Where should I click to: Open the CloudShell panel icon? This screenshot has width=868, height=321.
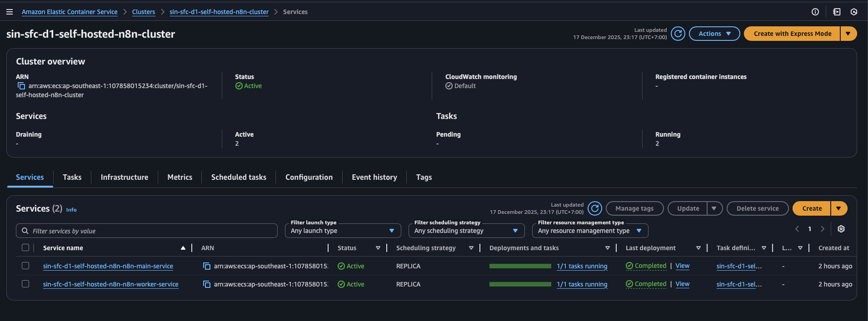pos(837,12)
